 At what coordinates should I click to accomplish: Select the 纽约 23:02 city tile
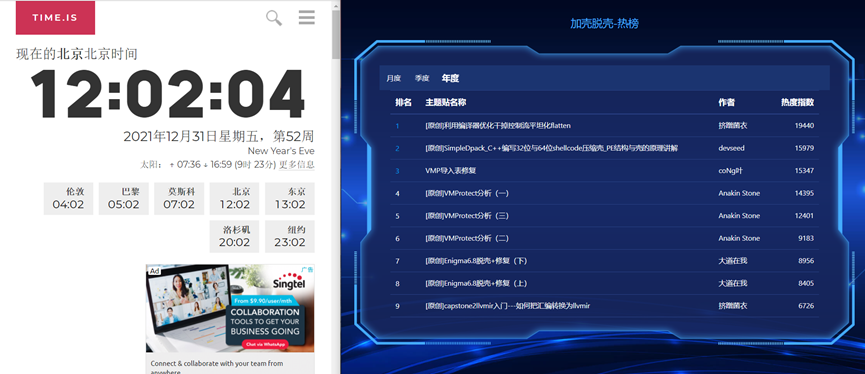point(290,236)
